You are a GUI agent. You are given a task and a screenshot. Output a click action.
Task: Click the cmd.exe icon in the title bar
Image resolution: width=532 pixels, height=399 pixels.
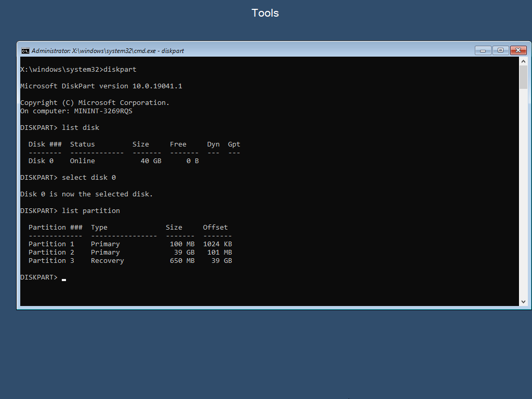tap(25, 50)
